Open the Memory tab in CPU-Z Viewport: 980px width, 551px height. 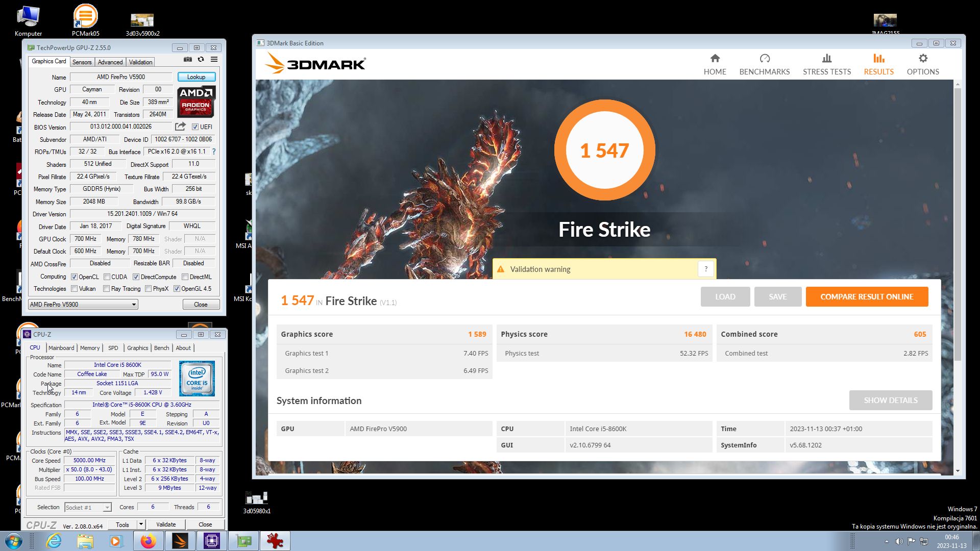coord(90,348)
